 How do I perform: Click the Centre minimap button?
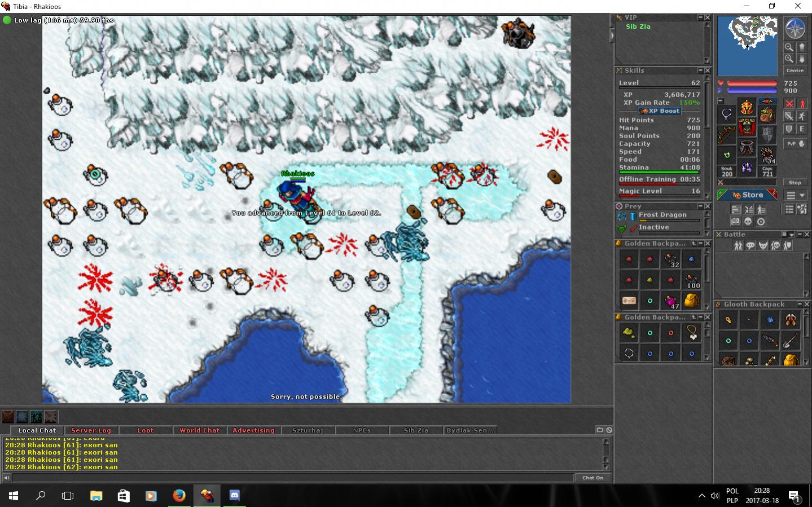coord(795,70)
